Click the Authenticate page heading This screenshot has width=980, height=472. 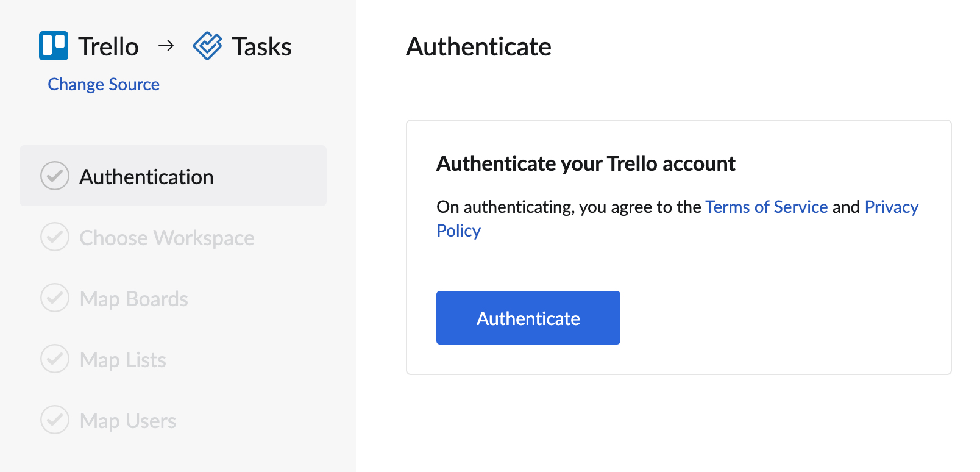pos(479,47)
